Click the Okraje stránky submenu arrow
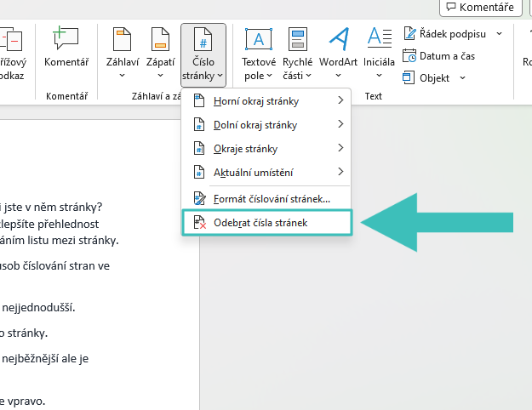 tap(340, 148)
